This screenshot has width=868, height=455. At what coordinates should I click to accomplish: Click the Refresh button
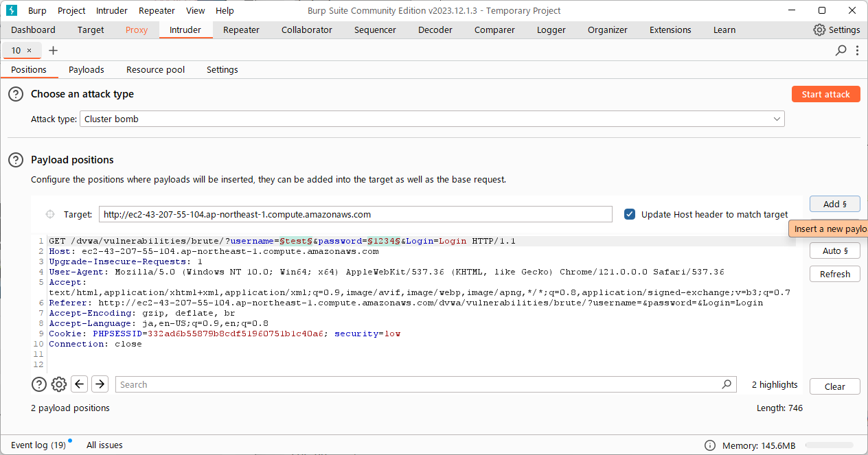[835, 274]
